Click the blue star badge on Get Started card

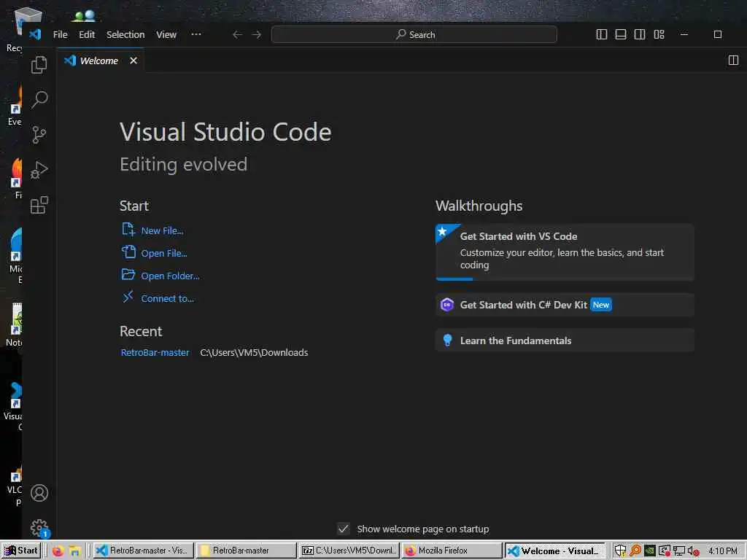point(443,231)
